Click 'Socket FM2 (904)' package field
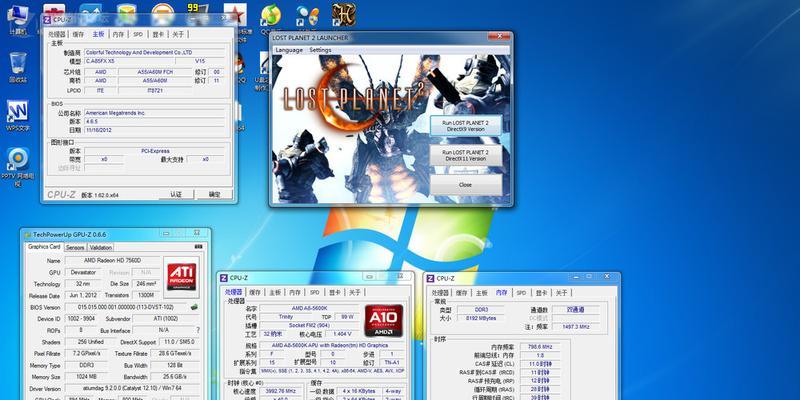The height and width of the screenshot is (400, 800). (309, 325)
